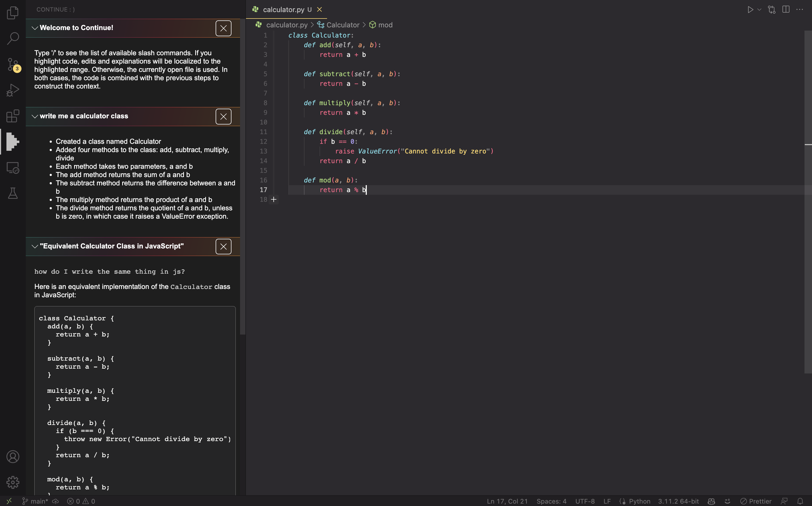Close the calculator.py tab
Screen dimensions: 812x506
coord(320,9)
